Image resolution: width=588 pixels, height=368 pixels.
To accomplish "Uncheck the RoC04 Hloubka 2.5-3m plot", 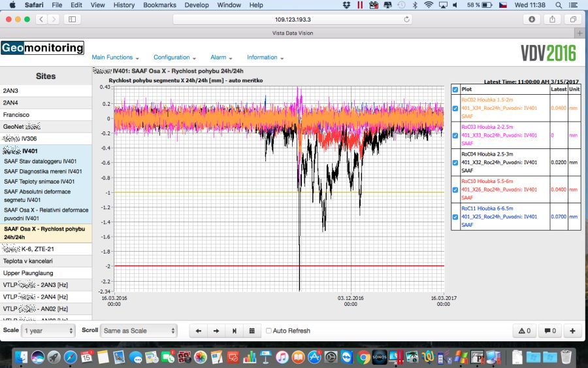I will pyautogui.click(x=455, y=163).
